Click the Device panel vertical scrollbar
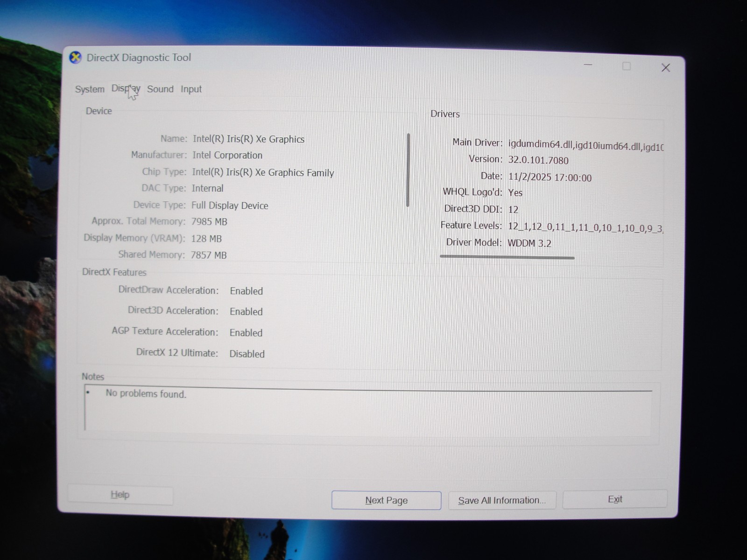Screen dimensions: 747x560 click(408, 170)
